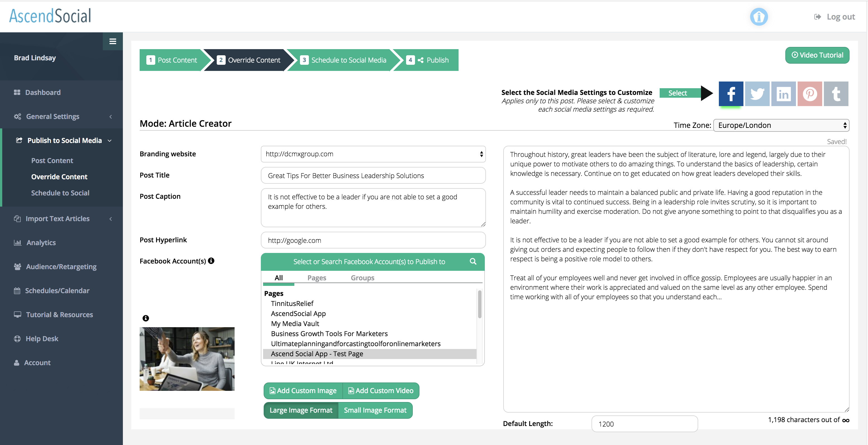Pick the Pinterest settings icon
Viewport: 868px width, 445px height.
click(809, 94)
